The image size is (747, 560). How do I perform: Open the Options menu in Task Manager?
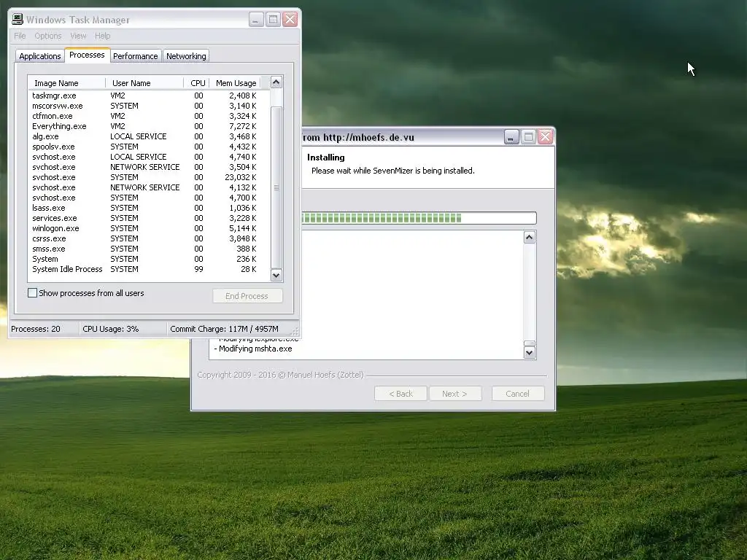tap(48, 36)
